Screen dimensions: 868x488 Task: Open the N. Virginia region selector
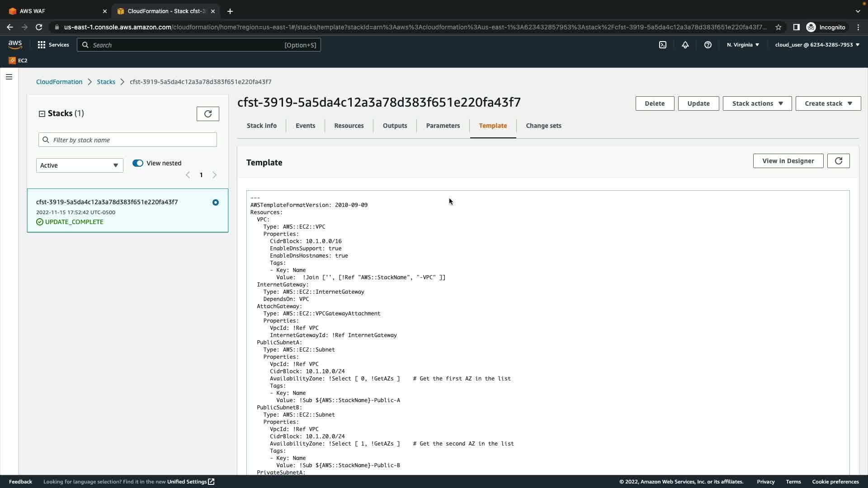[743, 45]
